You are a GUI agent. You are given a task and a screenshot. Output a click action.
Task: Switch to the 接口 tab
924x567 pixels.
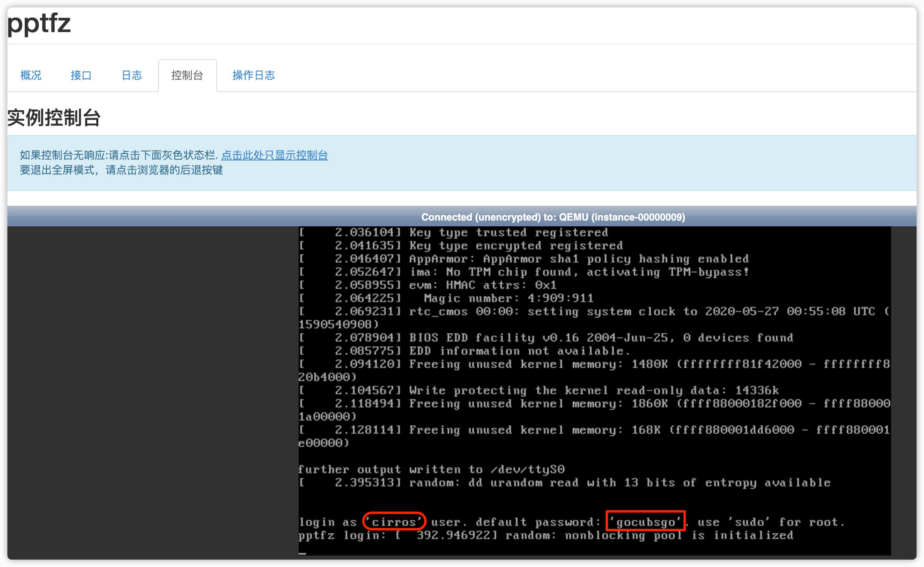81,75
